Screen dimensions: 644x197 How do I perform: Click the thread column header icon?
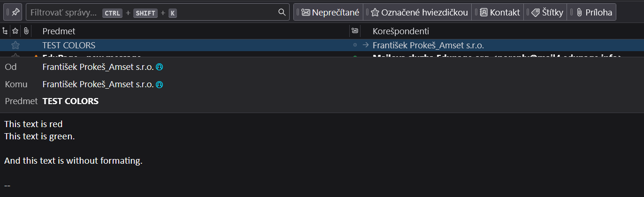(5, 31)
